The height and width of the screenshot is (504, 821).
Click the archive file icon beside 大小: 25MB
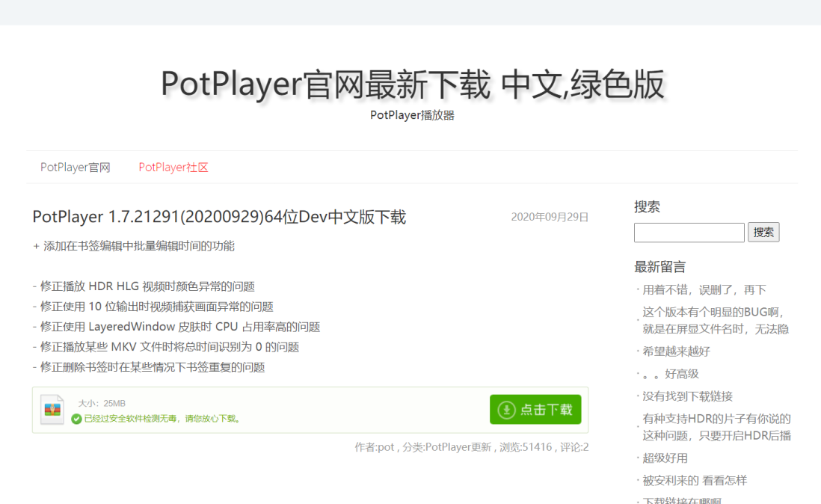point(52,409)
